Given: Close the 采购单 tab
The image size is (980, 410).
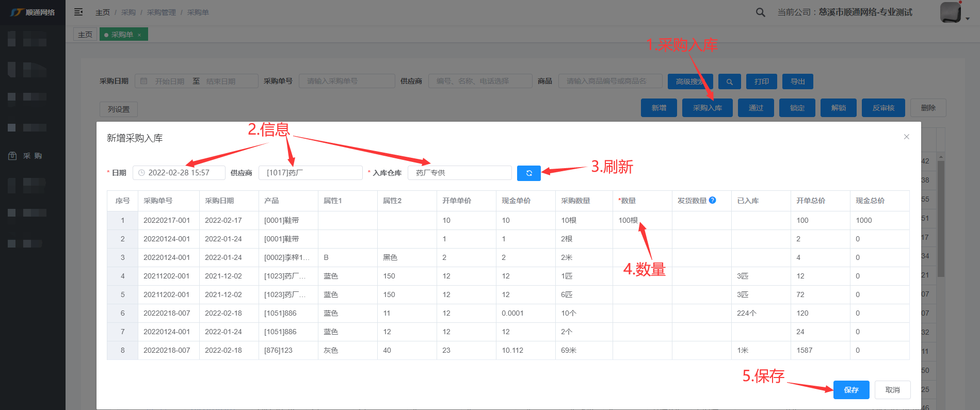Looking at the screenshot, I should pos(139,35).
